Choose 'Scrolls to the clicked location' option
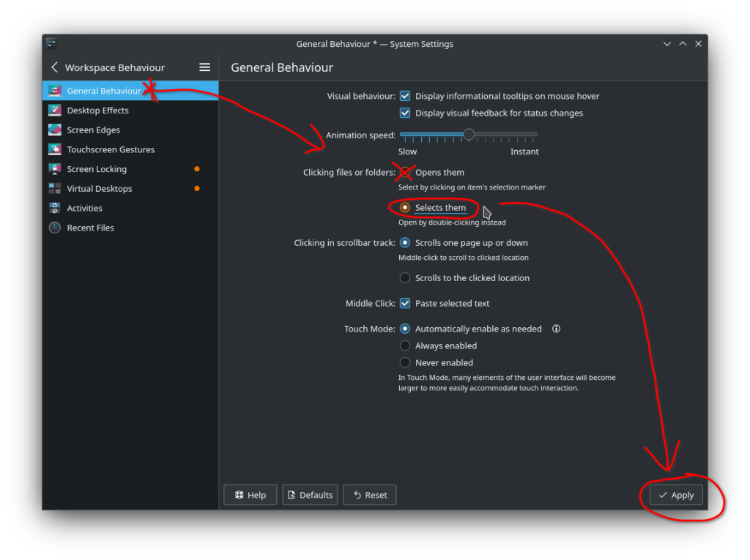The width and height of the screenshot is (750, 560). click(405, 278)
